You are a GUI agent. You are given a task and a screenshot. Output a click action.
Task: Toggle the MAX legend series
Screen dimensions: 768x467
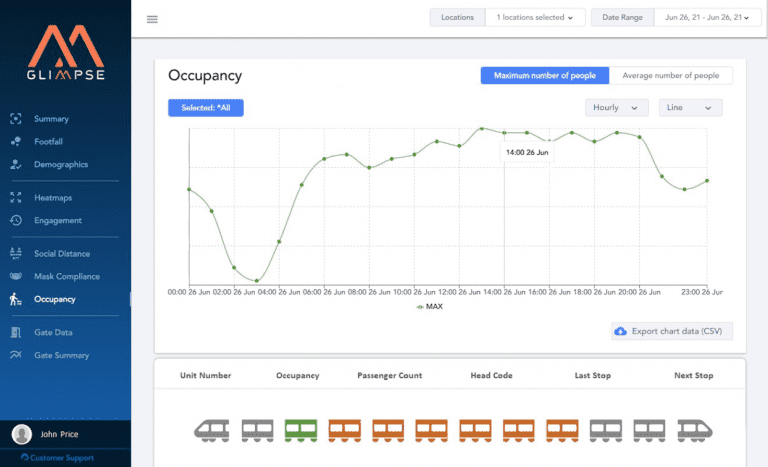tap(428, 307)
